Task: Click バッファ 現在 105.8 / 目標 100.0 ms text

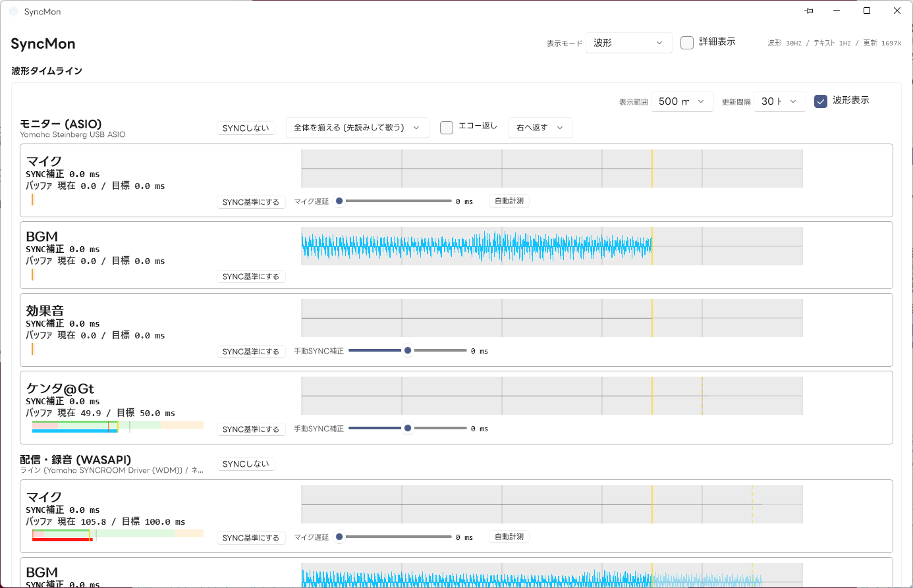Action: [105, 521]
